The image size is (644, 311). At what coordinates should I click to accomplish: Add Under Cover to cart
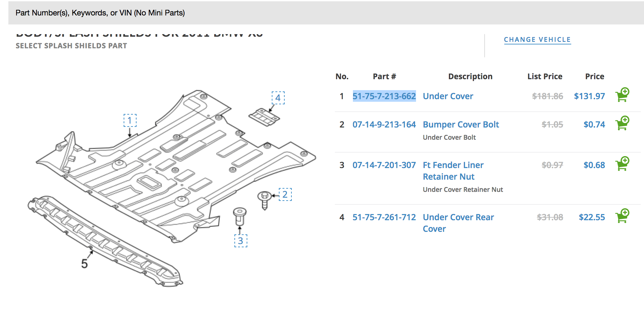(622, 95)
